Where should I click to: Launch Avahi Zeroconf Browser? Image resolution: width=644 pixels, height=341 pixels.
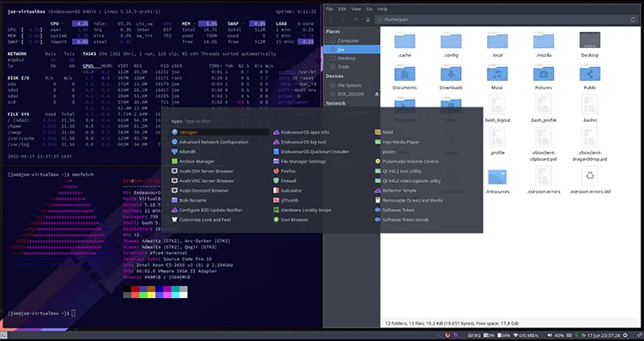[x=200, y=191]
